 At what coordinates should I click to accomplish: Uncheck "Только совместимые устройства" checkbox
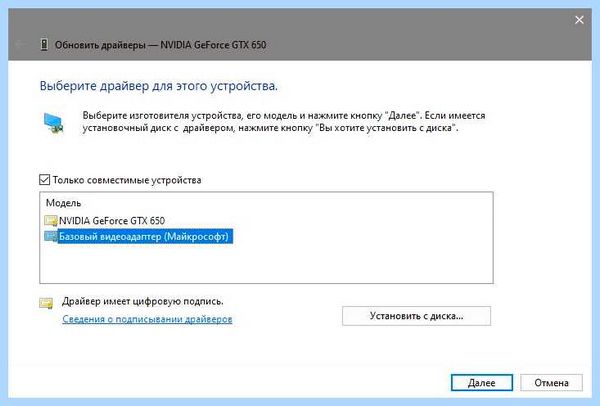44,179
